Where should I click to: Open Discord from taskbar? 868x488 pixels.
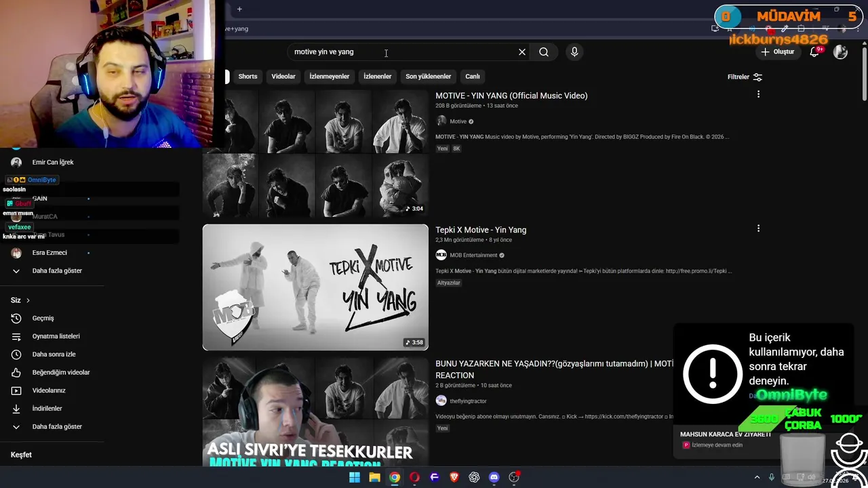[494, 477]
